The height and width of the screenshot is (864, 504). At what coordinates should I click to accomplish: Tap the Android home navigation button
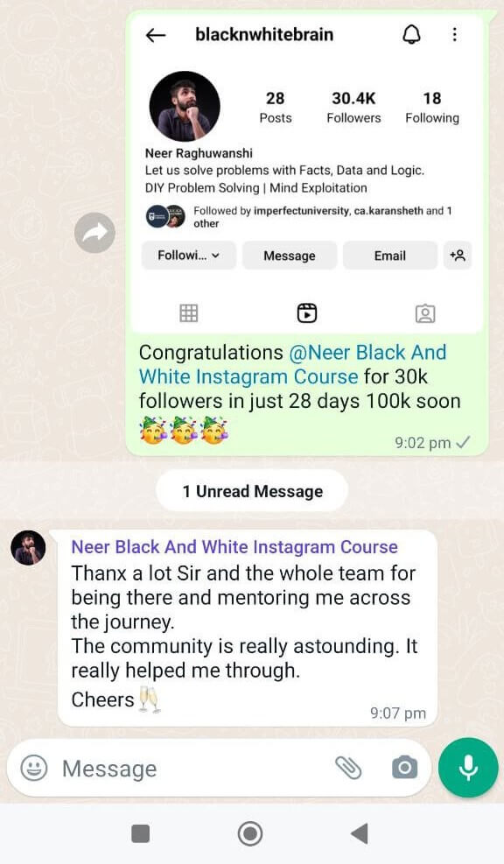(250, 833)
